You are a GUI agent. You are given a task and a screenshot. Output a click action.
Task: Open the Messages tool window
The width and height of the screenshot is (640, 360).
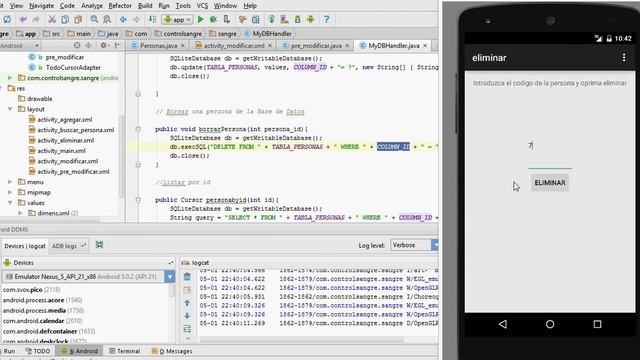point(172,351)
